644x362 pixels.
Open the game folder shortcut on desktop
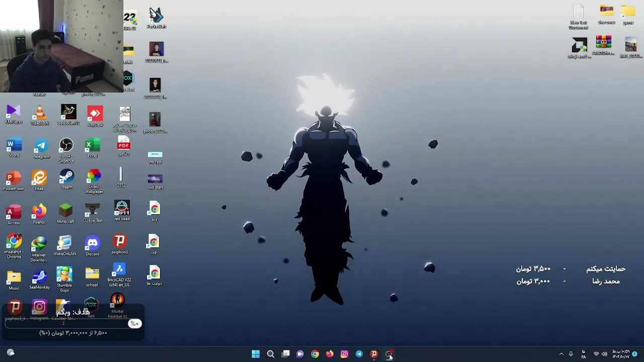coord(628,15)
